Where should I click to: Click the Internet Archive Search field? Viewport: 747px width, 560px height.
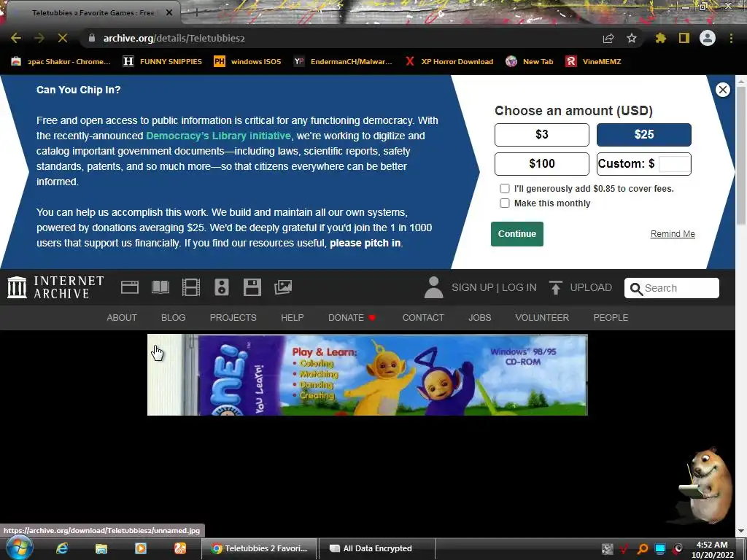672,288
